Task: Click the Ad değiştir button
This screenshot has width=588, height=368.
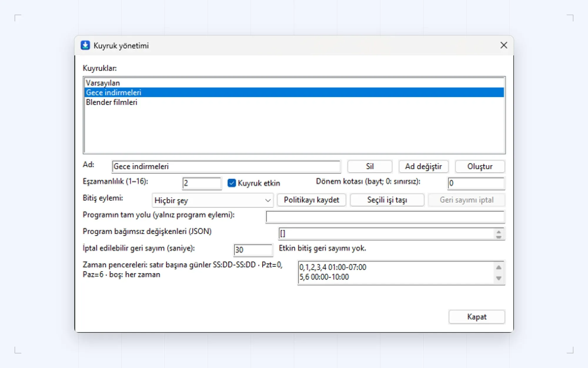Action: point(423,167)
